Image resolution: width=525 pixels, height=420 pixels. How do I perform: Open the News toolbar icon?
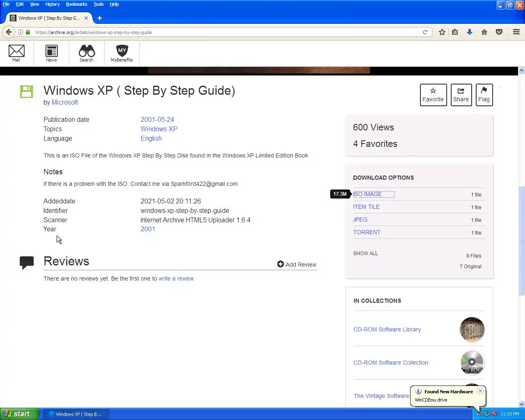(51, 53)
